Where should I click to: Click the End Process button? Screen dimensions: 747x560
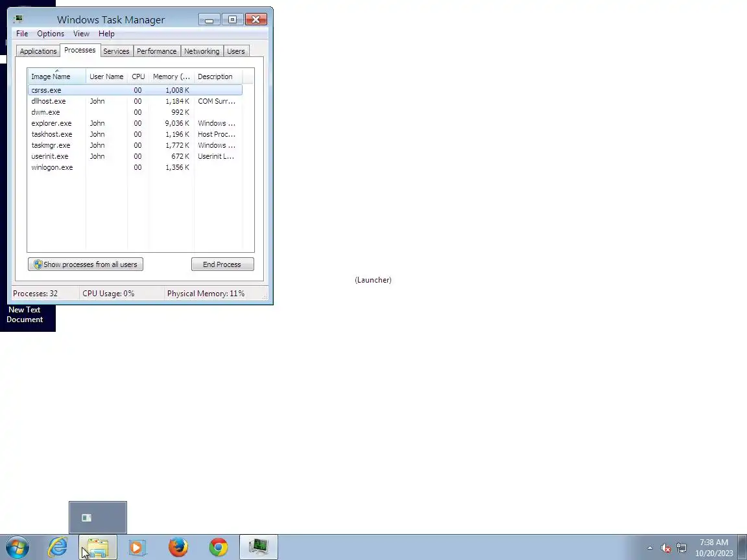[222, 264]
